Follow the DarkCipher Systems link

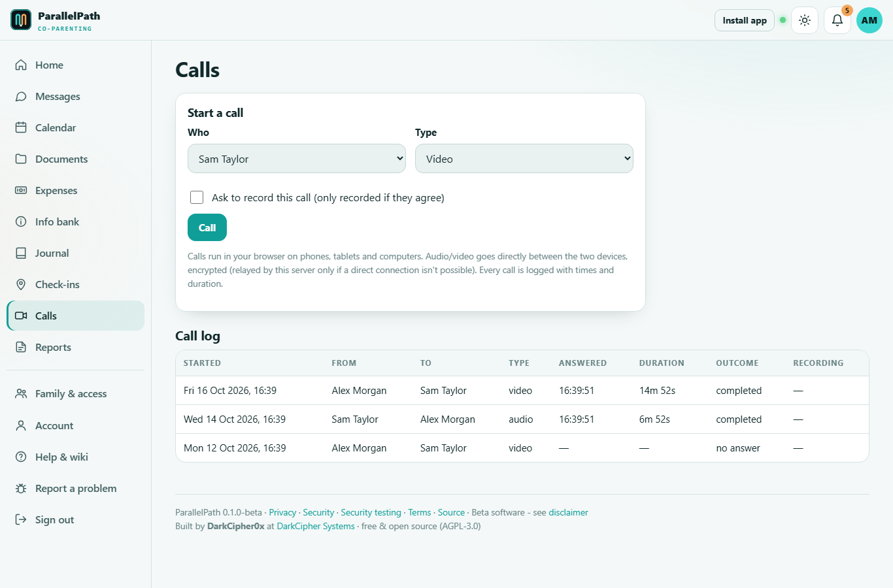316,526
